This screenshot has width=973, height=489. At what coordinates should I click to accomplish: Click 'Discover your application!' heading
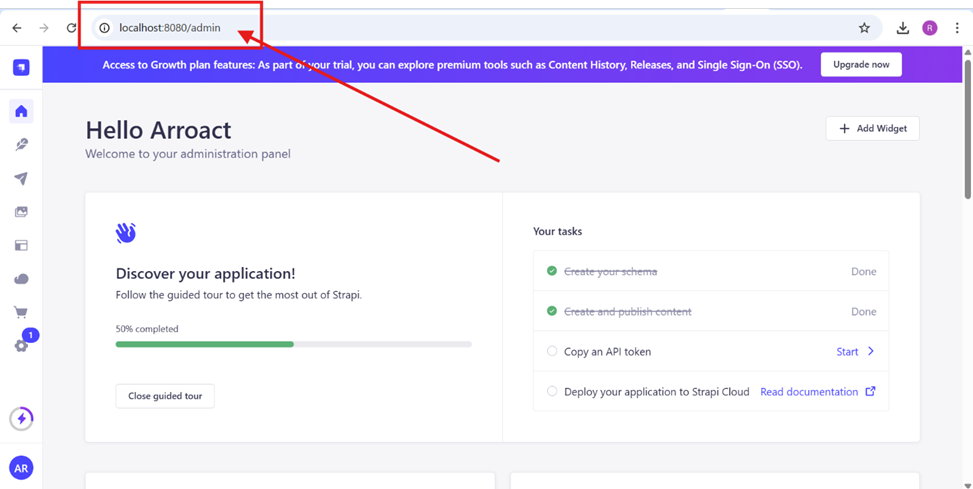point(206,274)
